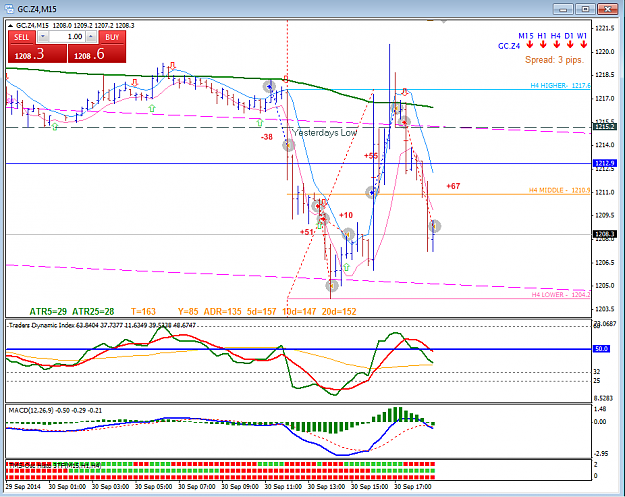The height and width of the screenshot is (497, 625).
Task: Click the BUY button
Action: coord(112,37)
